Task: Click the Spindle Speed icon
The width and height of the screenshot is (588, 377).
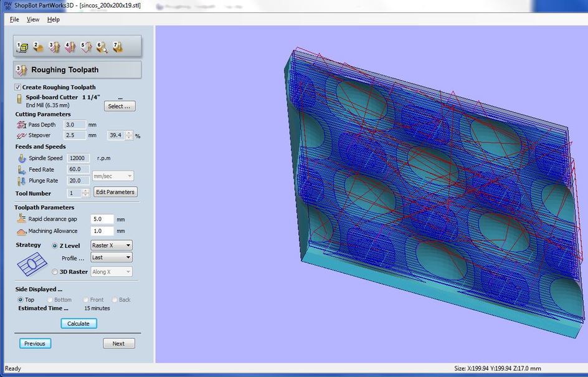Action: click(22, 158)
